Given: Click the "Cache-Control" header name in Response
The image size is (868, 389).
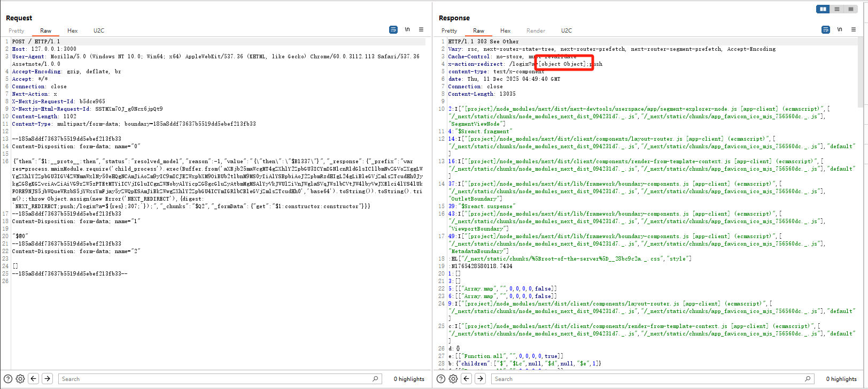Looking at the screenshot, I should tap(469, 56).
